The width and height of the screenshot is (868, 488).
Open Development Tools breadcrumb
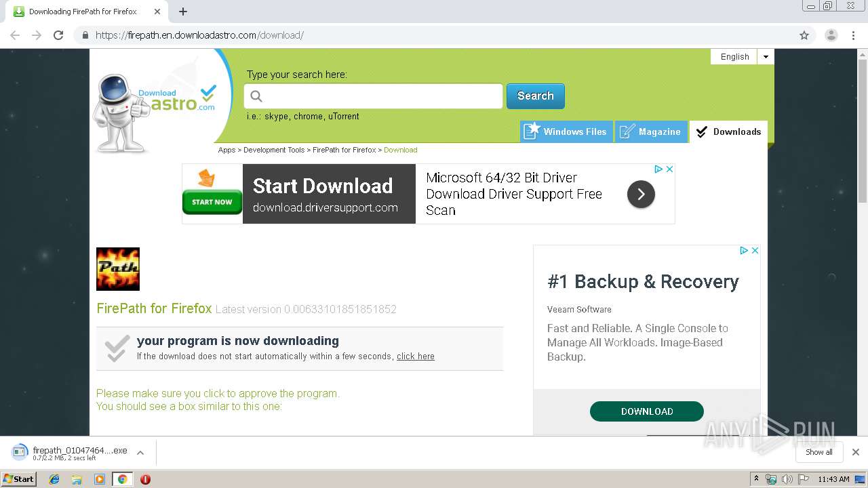point(274,150)
